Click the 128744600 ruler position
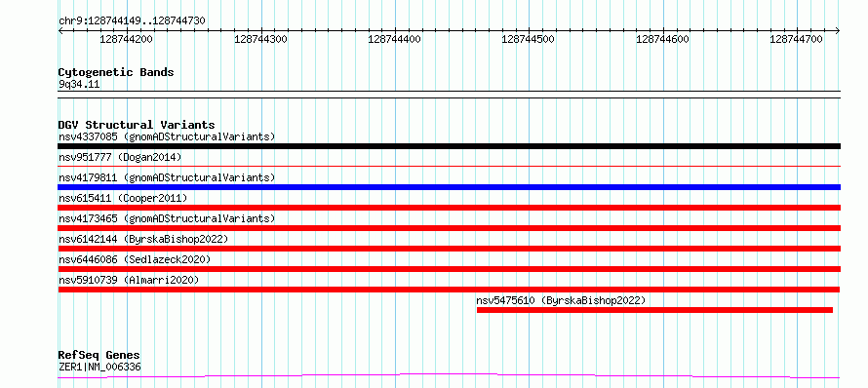 (662, 39)
